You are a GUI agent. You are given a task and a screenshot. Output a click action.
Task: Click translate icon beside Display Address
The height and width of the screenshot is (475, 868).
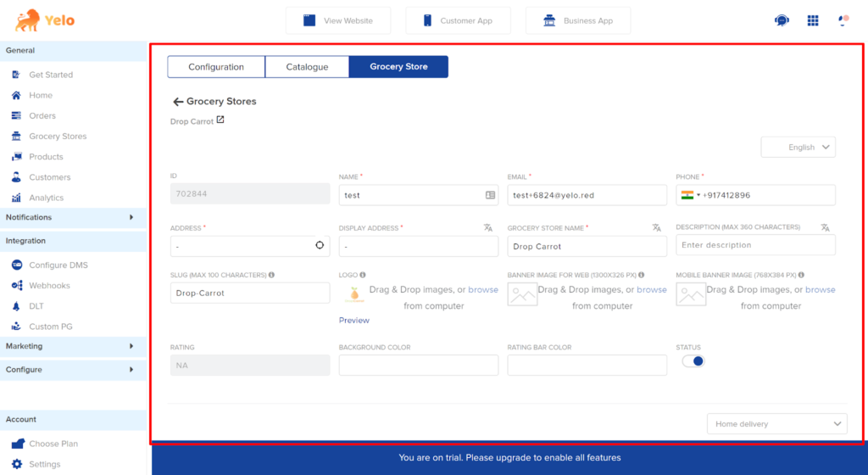487,227
